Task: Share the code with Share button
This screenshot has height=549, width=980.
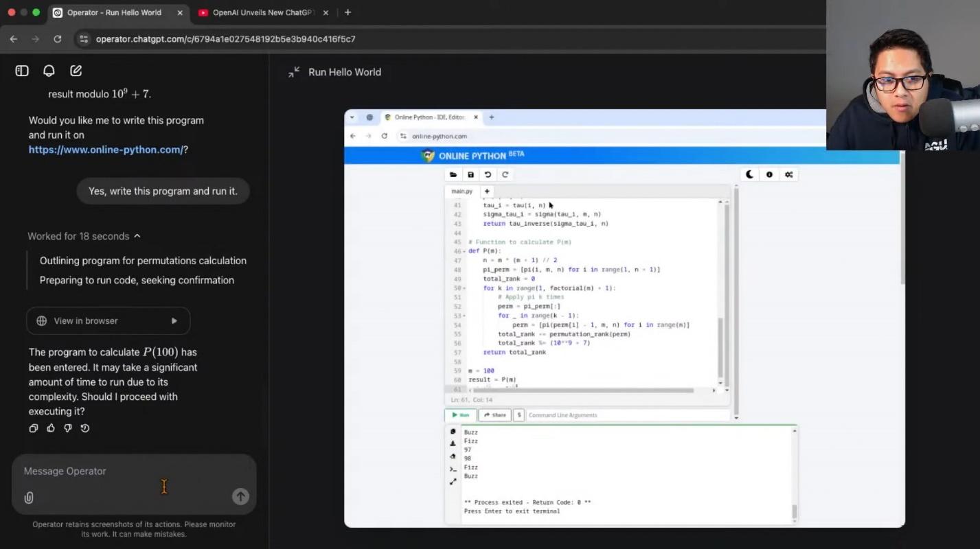Action: [494, 415]
